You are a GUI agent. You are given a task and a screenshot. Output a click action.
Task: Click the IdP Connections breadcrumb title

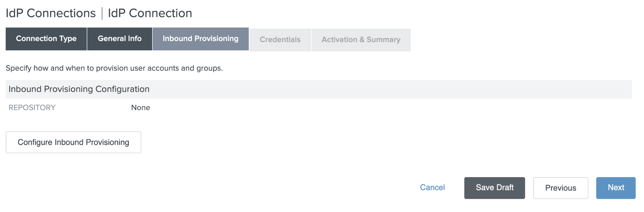tap(51, 13)
